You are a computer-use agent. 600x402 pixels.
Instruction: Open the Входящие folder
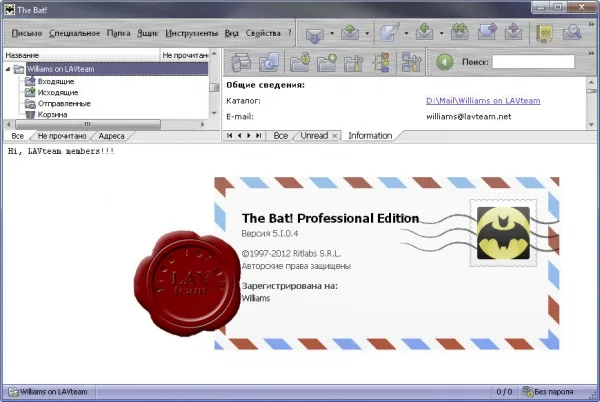[x=56, y=81]
